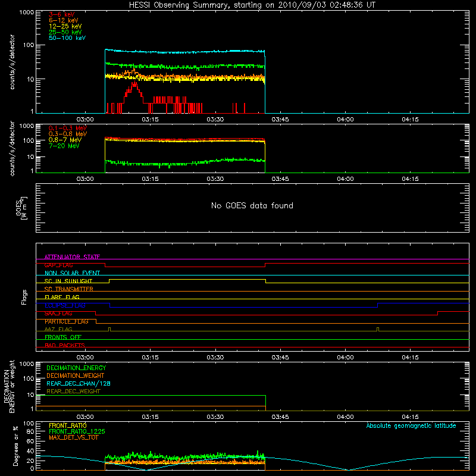Select the BAD_PACKETS flag label

(65, 345)
